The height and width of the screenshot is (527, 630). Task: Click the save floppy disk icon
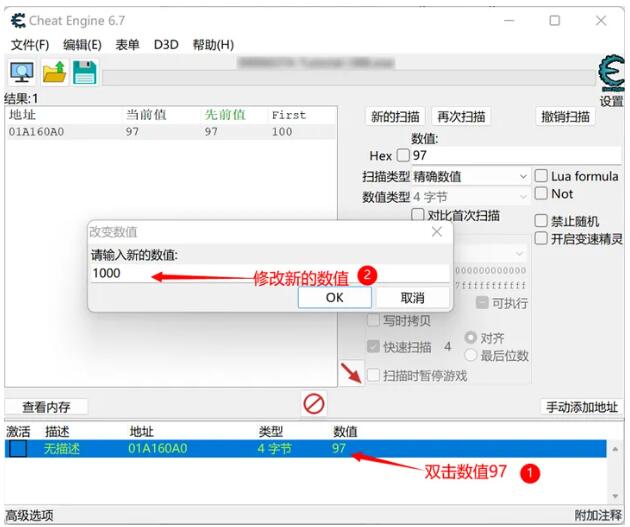pyautogui.click(x=84, y=72)
